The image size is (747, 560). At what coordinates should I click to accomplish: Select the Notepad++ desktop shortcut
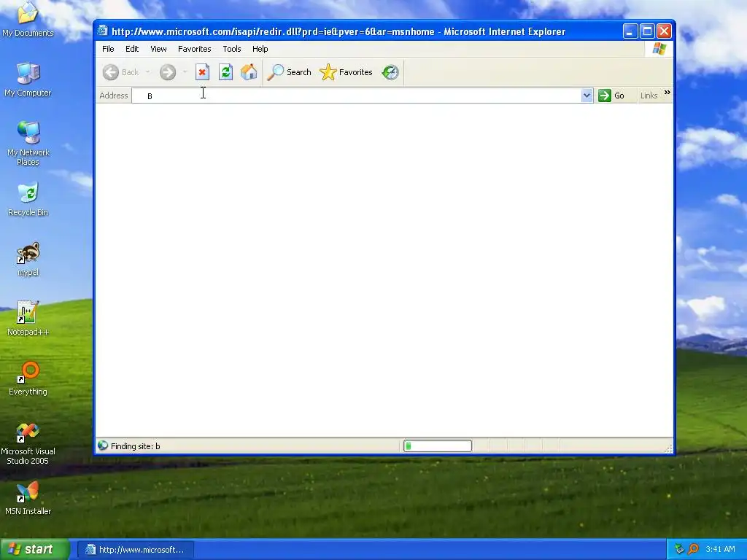pyautogui.click(x=28, y=319)
